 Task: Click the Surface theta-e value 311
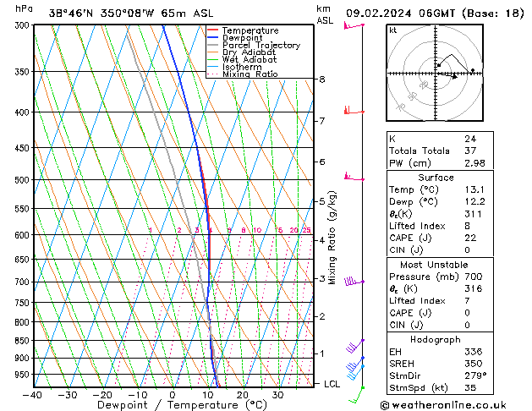click(x=473, y=214)
